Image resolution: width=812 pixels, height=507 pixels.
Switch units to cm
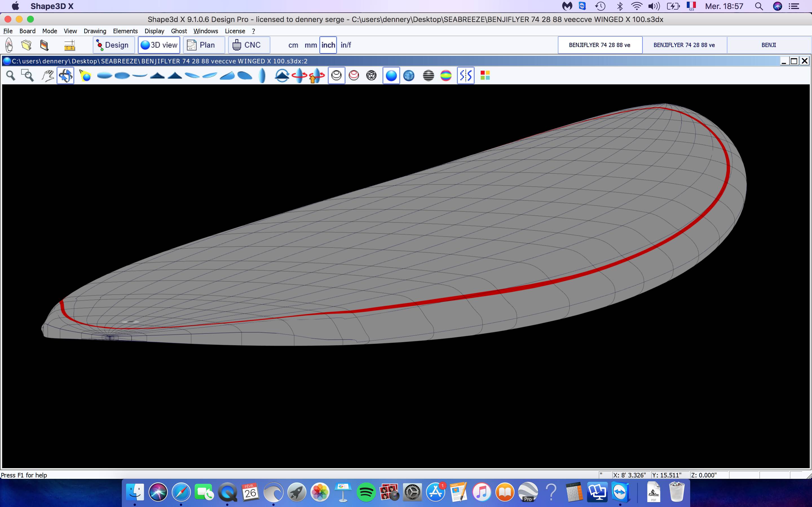(x=293, y=45)
